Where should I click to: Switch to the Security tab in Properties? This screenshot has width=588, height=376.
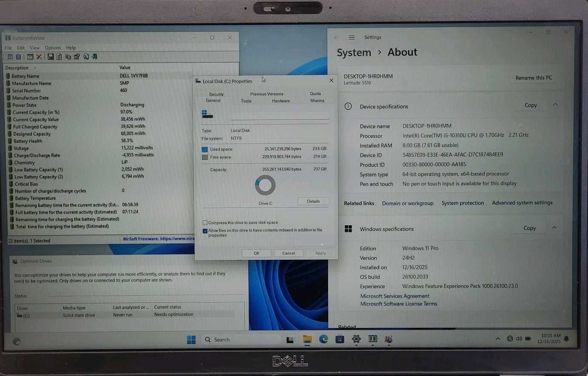tap(216, 94)
